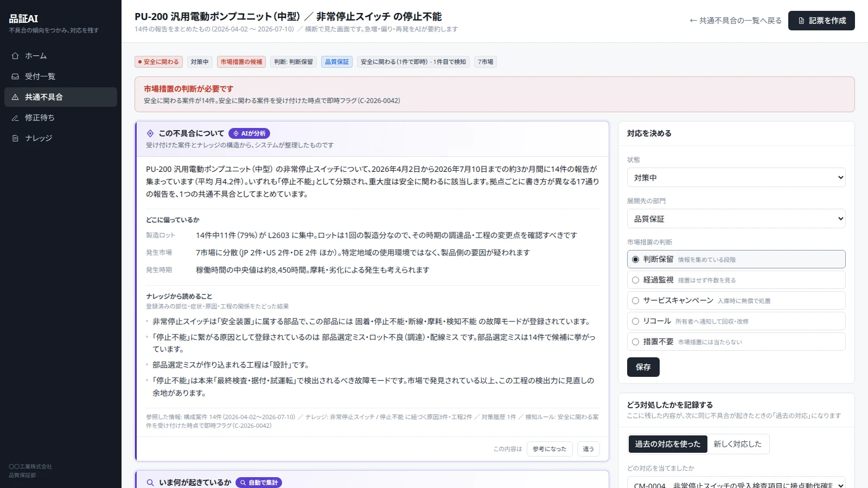Click the warning triangle icon beside 共通不具合

pos(15,97)
